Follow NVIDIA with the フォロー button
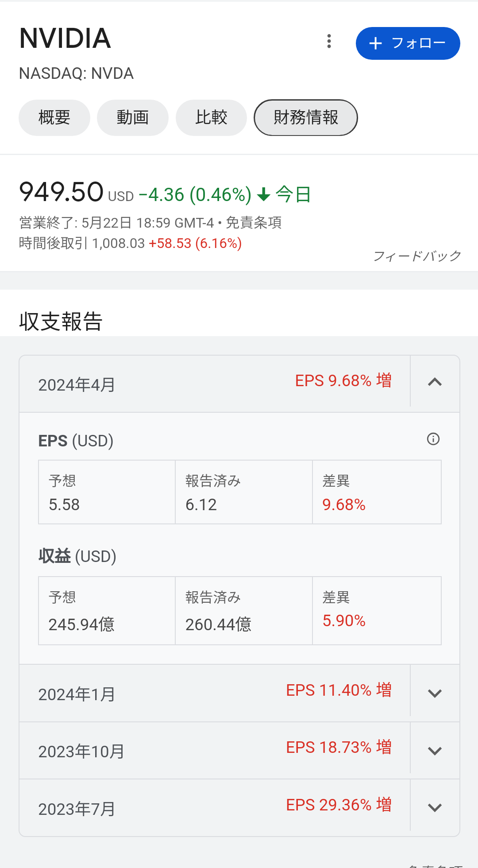478x868 pixels. coord(408,43)
